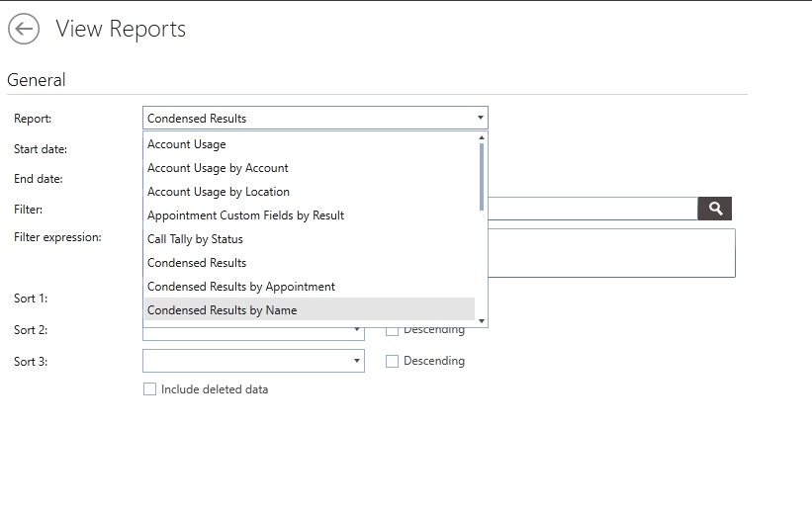This screenshot has width=812, height=514.
Task: Choose Account Usage by Account report
Action: [310, 168]
